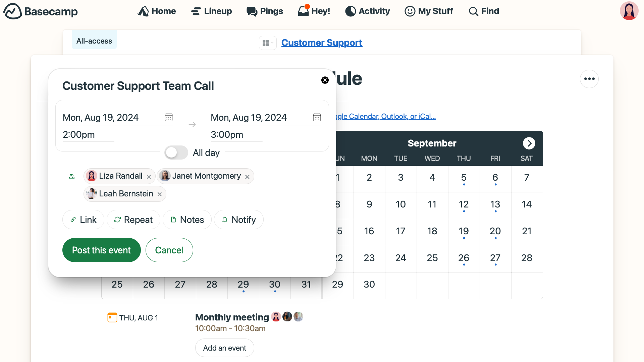Click the participants people icon

[72, 176]
